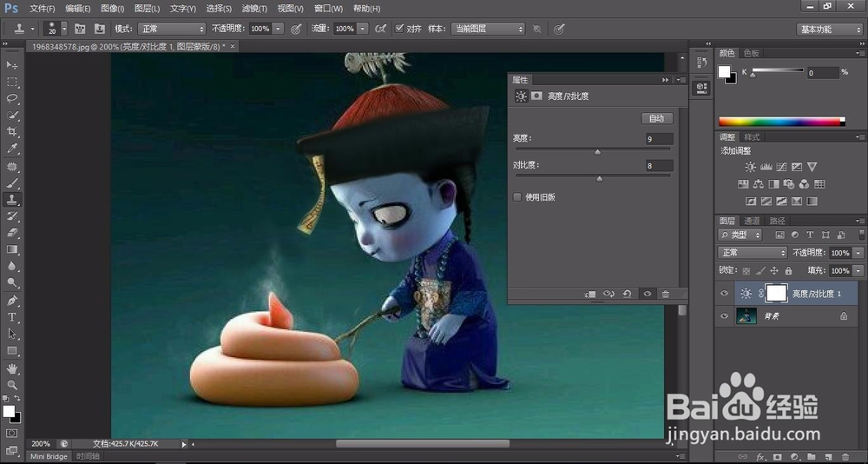Select the Lasso tool
Viewport: 868px width, 464px height.
[x=11, y=99]
